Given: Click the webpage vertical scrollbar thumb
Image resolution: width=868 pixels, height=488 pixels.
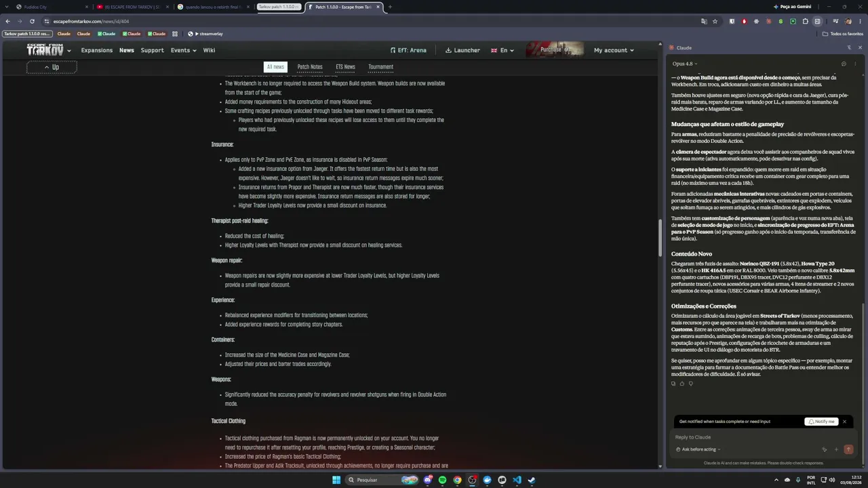Looking at the screenshot, I should click(x=660, y=238).
